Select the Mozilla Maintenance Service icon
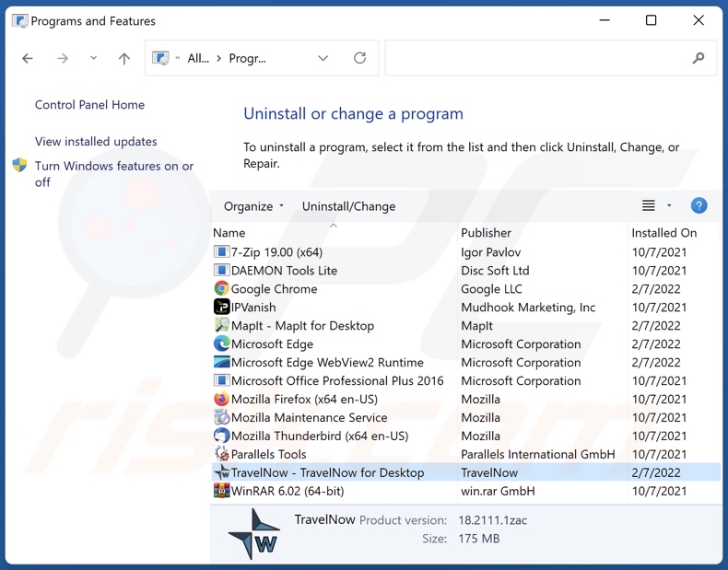728x570 pixels. [221, 417]
